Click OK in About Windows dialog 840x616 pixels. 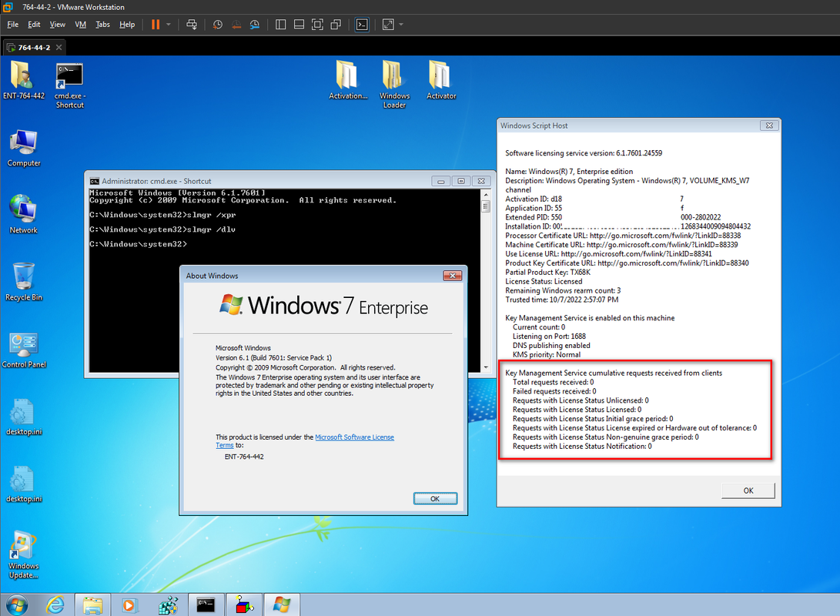tap(435, 499)
